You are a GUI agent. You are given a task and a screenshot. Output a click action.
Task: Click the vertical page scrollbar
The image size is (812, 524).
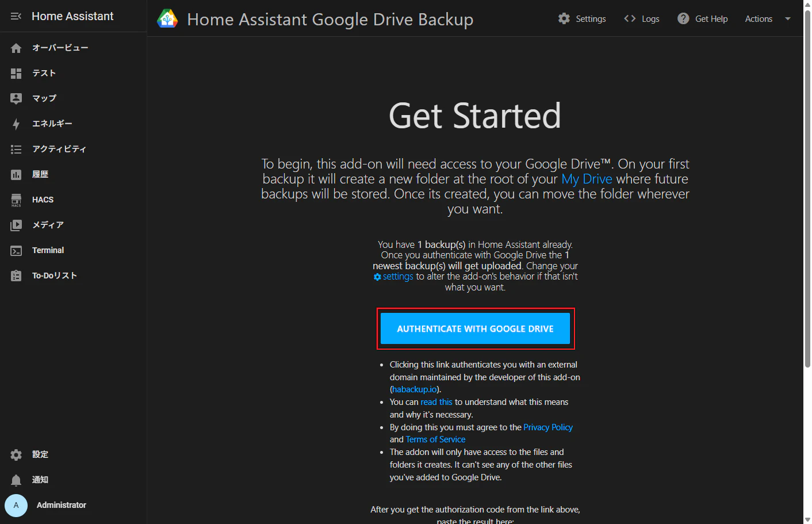click(x=807, y=190)
